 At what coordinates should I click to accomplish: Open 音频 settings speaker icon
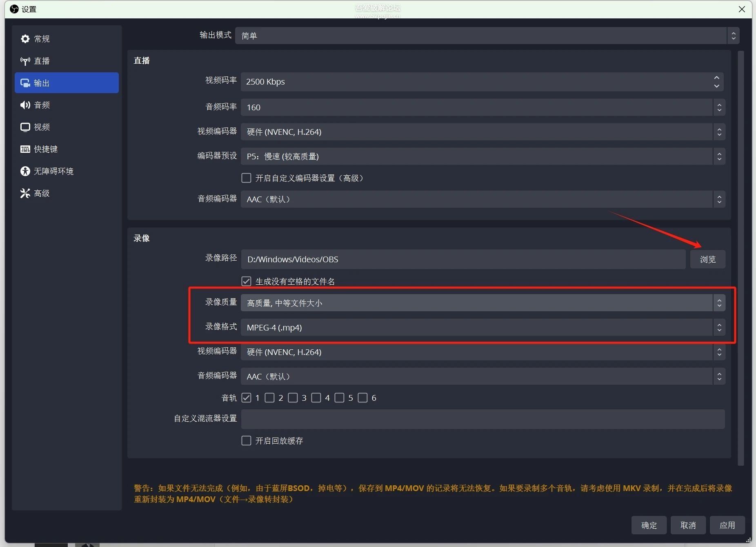point(25,105)
